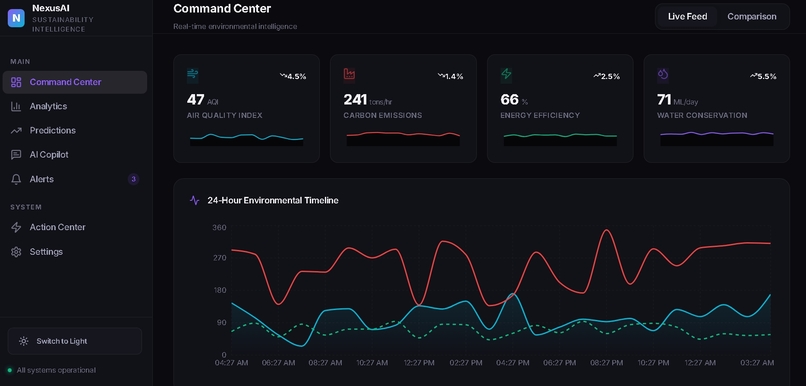Click the wind icon on Air Quality card
Screen dimensions: 806x386
193,75
